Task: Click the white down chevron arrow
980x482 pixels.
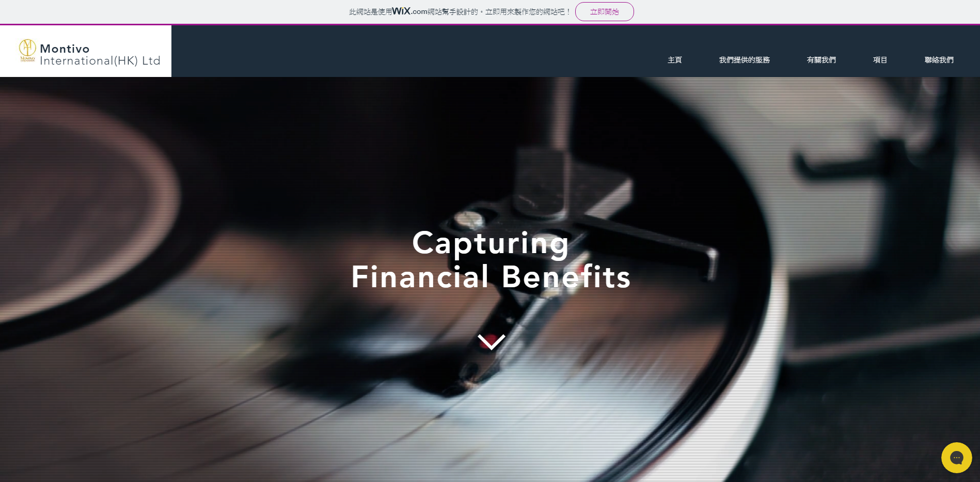Action: (x=491, y=341)
